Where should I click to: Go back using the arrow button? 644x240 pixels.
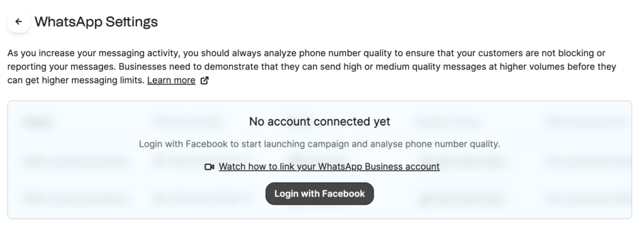[18, 21]
